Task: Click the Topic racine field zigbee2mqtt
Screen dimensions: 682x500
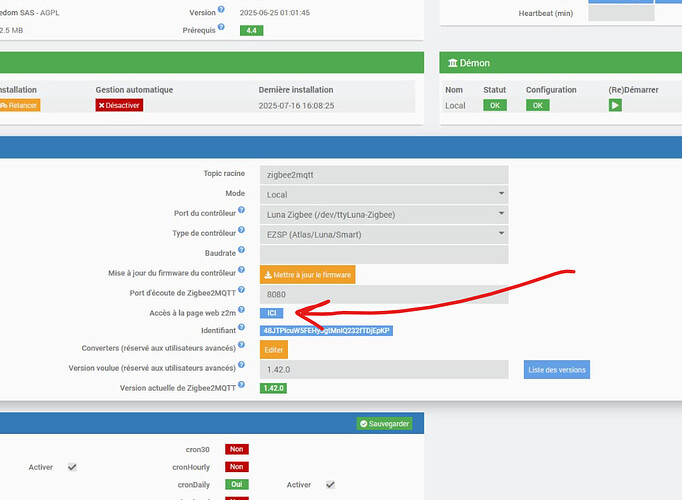Action: pos(384,175)
